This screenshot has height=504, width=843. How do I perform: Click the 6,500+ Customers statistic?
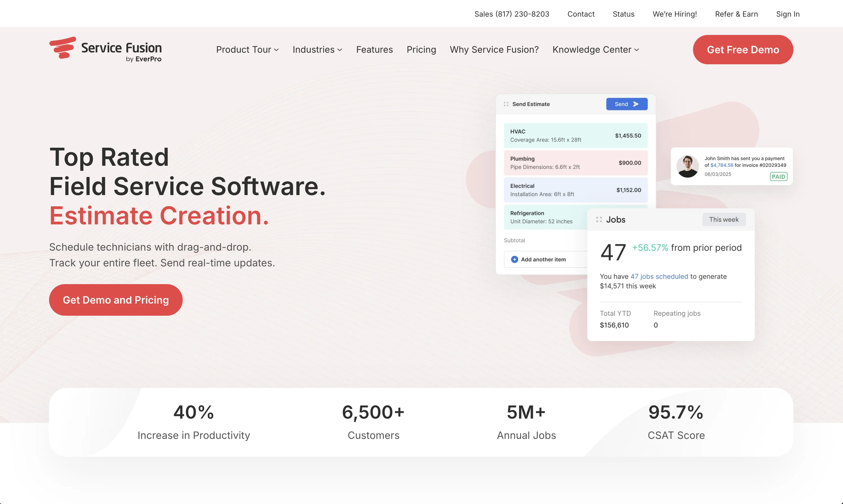[373, 422]
